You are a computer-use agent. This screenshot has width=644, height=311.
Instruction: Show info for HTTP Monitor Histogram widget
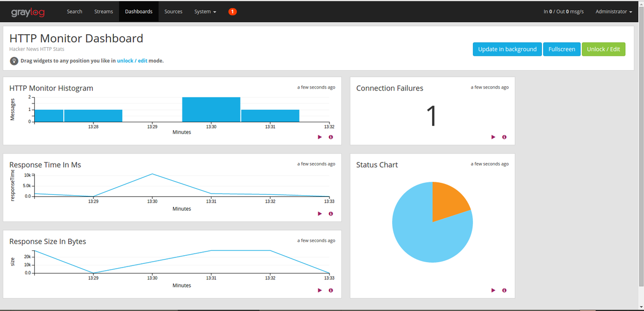point(331,137)
